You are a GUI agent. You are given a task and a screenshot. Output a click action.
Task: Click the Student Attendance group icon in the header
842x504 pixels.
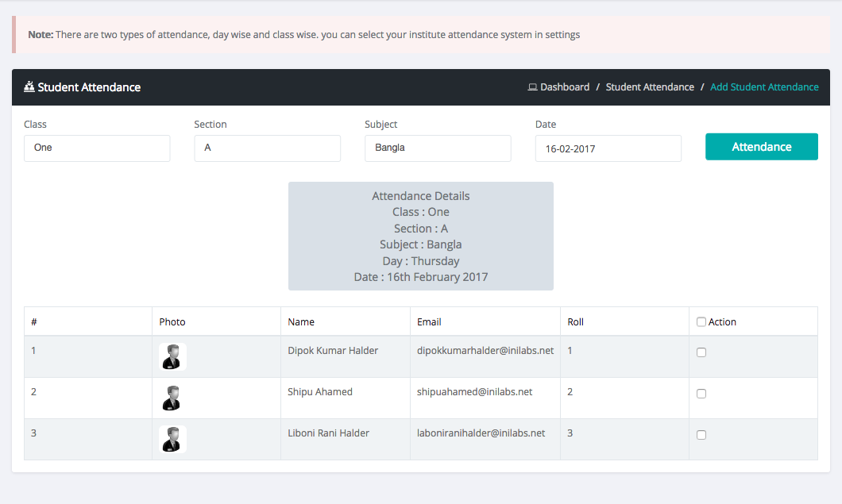[29, 87]
